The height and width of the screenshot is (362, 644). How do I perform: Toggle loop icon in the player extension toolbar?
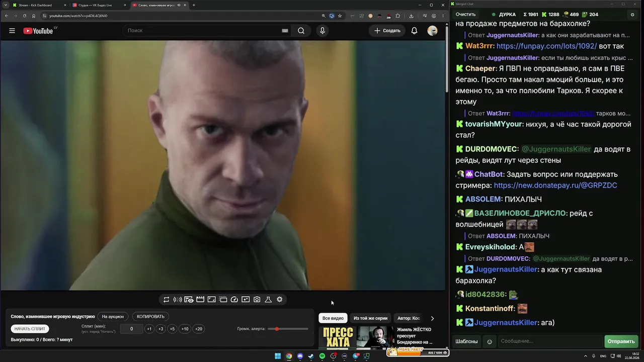click(x=166, y=300)
